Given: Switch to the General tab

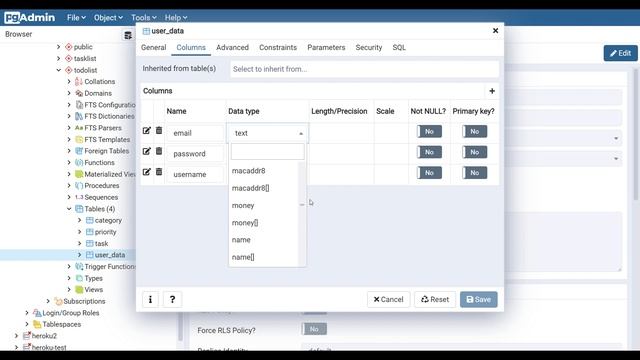Looking at the screenshot, I should (x=153, y=47).
